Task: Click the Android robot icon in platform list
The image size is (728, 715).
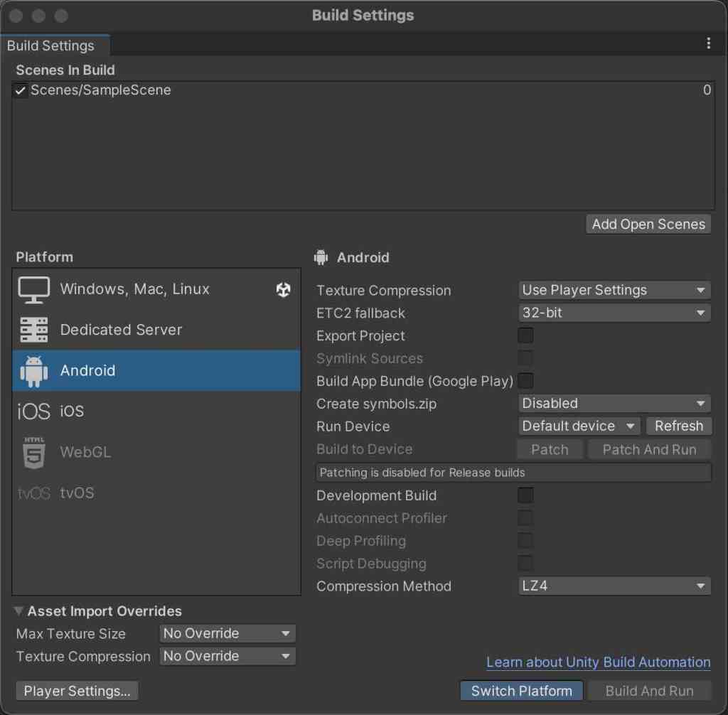Action: [x=34, y=371]
